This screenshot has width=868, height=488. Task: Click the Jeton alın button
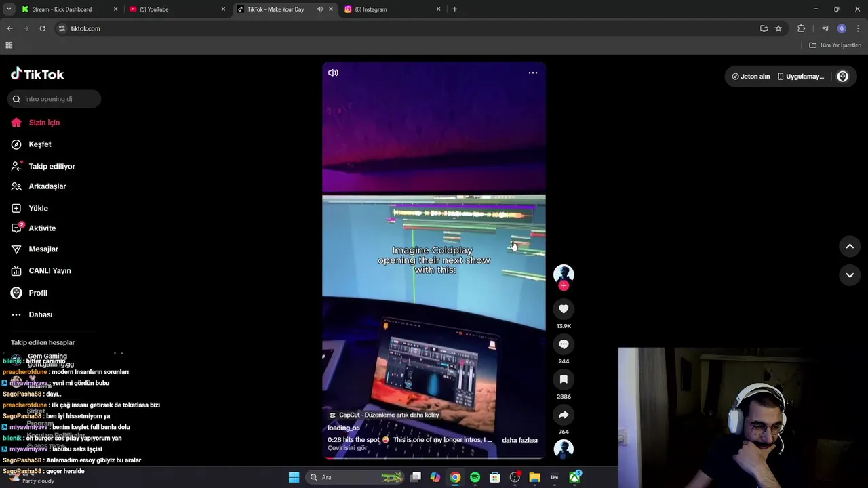(x=751, y=77)
